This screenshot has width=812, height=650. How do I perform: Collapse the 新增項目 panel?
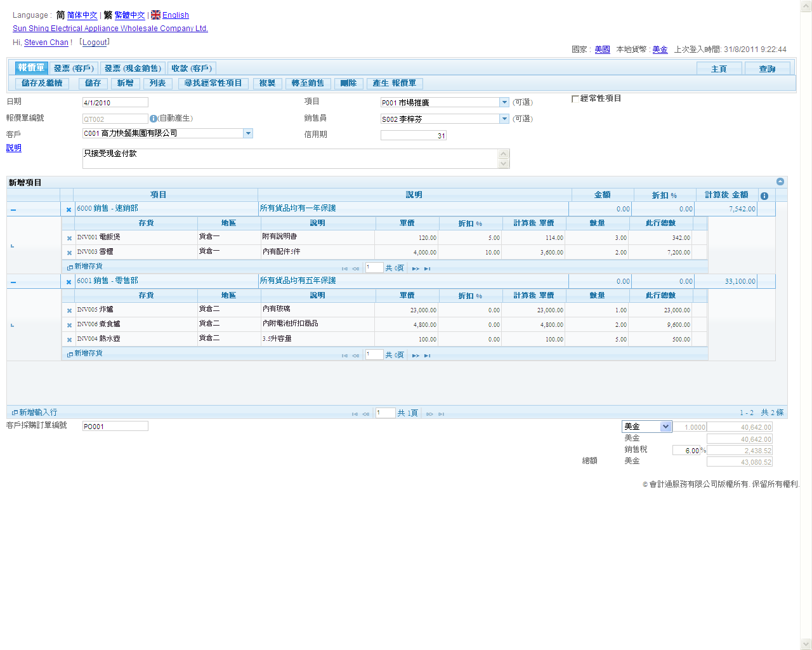coord(780,182)
